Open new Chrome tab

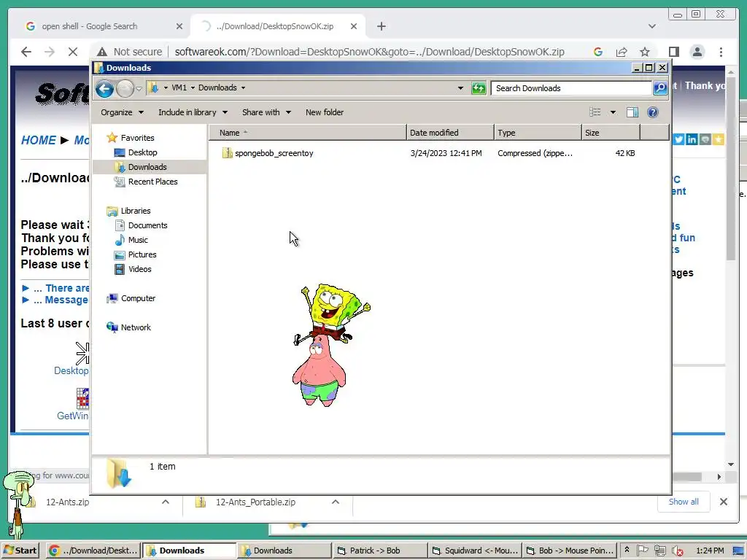(381, 26)
